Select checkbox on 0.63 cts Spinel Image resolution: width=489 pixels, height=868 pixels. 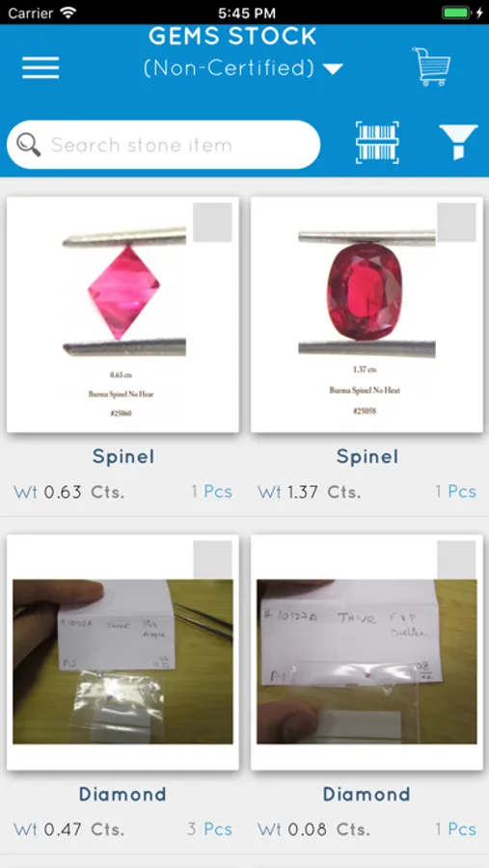[x=212, y=222]
